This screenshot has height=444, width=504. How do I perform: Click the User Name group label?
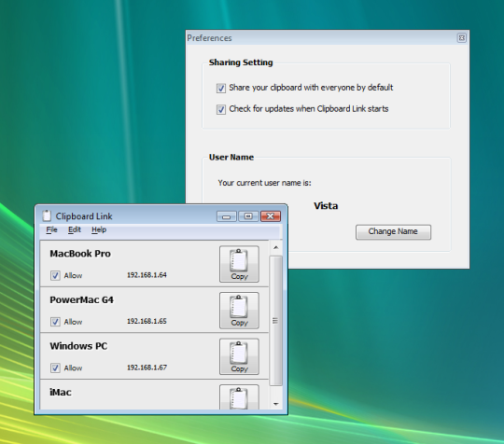pyautogui.click(x=231, y=157)
